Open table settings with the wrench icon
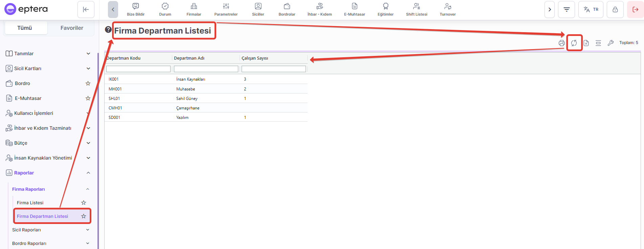 [610, 43]
